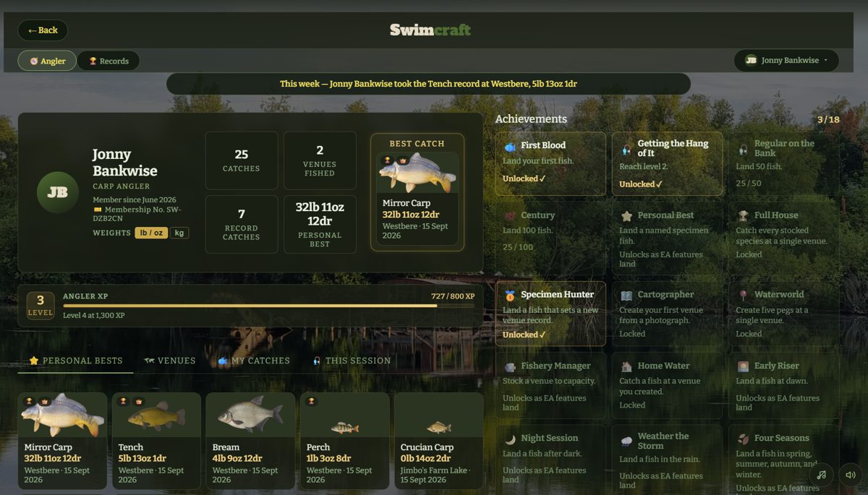Click the weekly Tench record announcement banner
Screen dimensions: 868x495
coord(428,84)
